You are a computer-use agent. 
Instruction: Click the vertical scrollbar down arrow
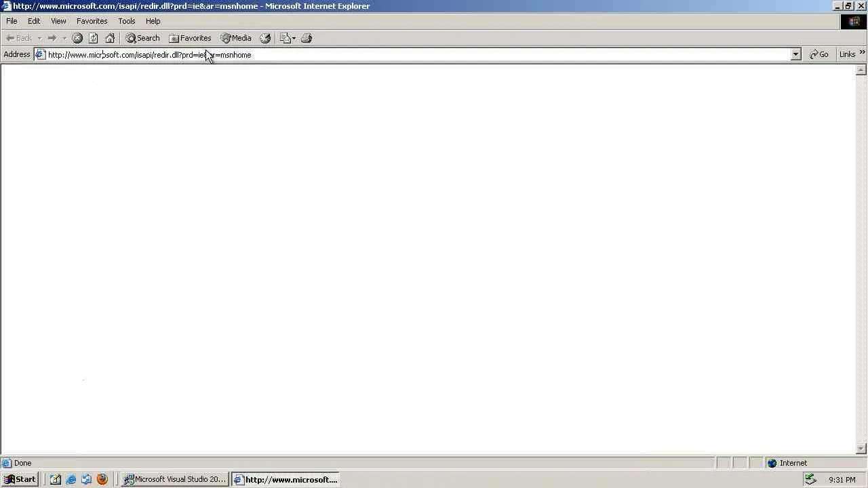click(862, 449)
